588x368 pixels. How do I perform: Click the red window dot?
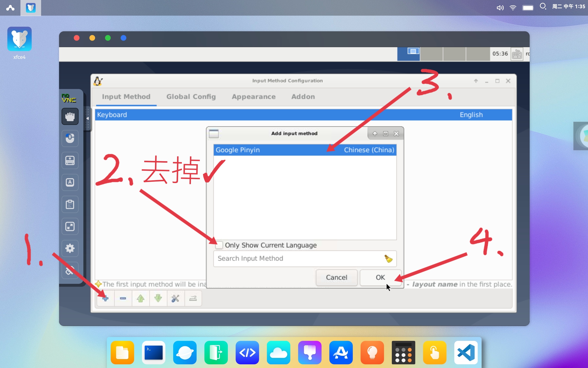coord(76,38)
